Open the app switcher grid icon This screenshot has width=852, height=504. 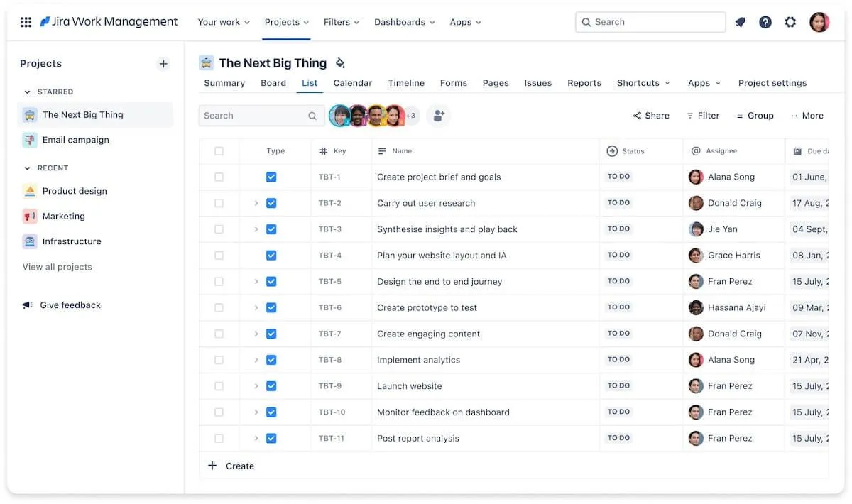pyautogui.click(x=26, y=22)
